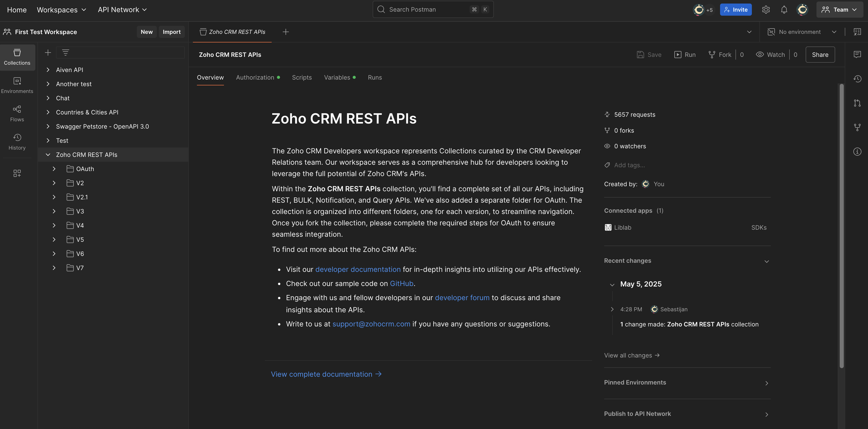Open the History panel in the sidebar
868x429 pixels.
point(17,142)
